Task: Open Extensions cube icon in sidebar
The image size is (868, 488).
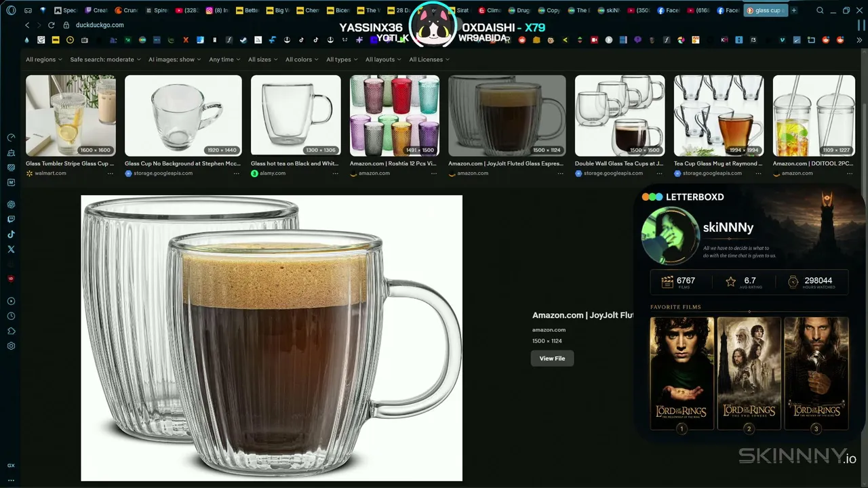Action: coord(11,331)
